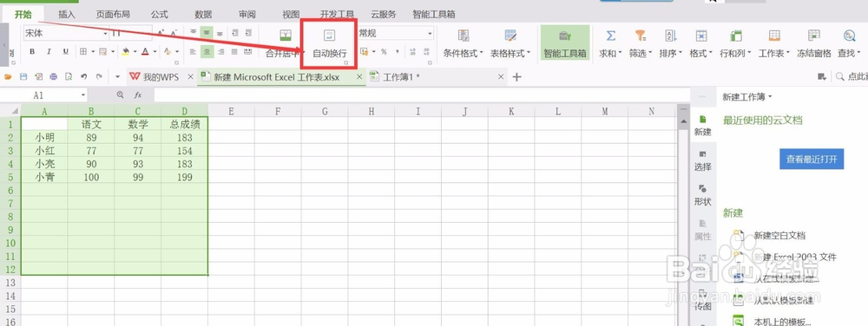The image size is (868, 326).
Task: Click the comma thousands separator icon
Action: click(398, 51)
